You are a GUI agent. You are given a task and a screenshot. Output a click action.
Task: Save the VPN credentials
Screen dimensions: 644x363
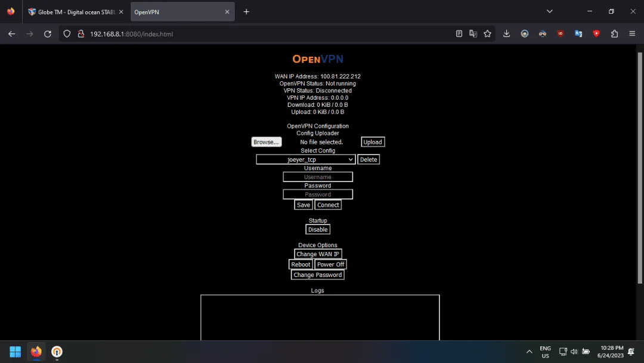[x=304, y=205]
